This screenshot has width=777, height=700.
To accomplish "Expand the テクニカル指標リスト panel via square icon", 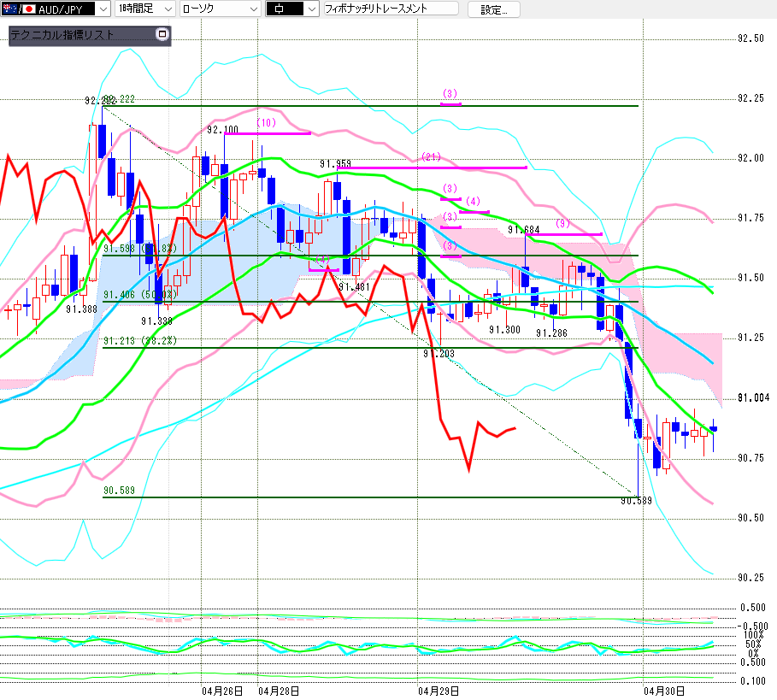I will 162,34.
